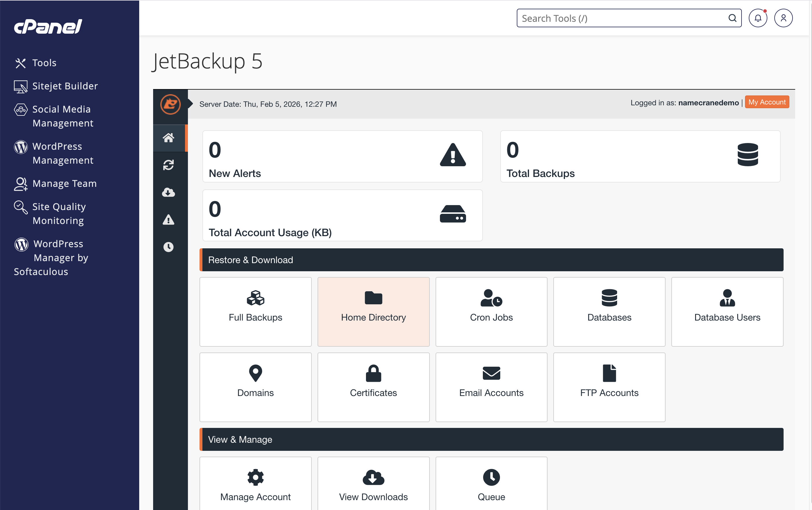Open the JetBackup home dashboard icon

click(168, 138)
